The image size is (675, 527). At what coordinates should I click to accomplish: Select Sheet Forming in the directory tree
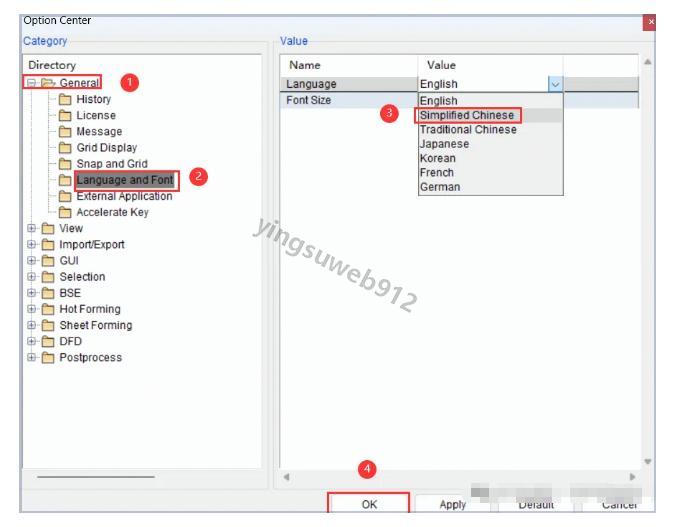point(96,325)
